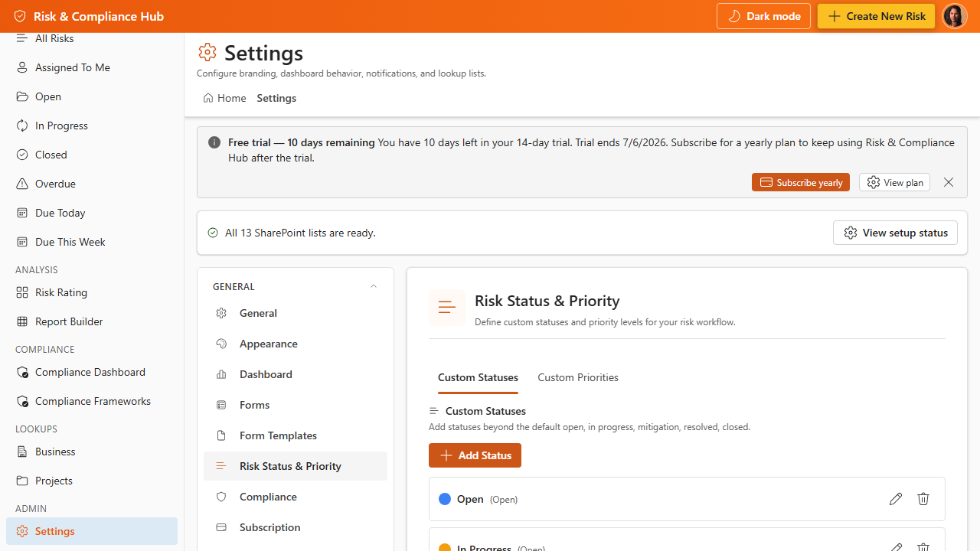Open Appearance settings page
This screenshot has width=980, height=551.
coord(296,344)
